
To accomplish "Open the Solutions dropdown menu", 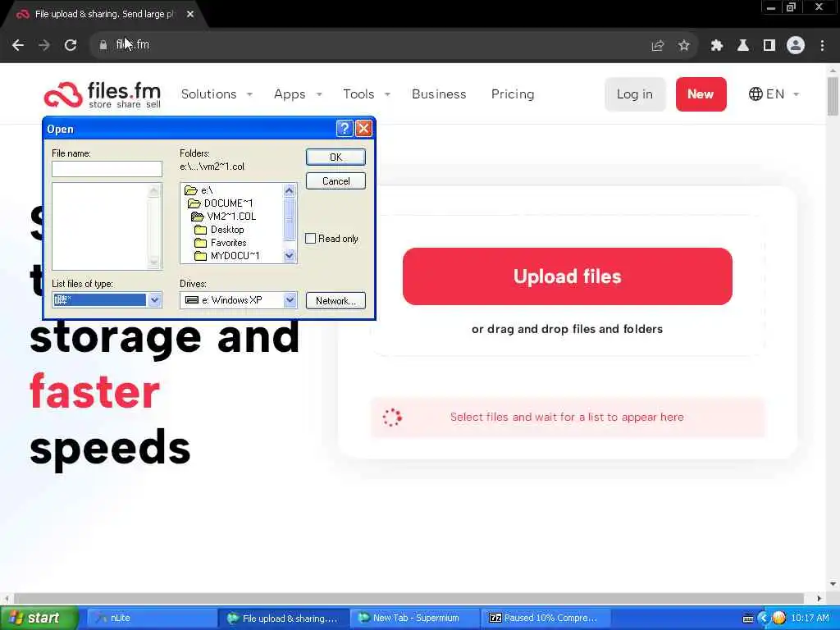I will click(217, 94).
